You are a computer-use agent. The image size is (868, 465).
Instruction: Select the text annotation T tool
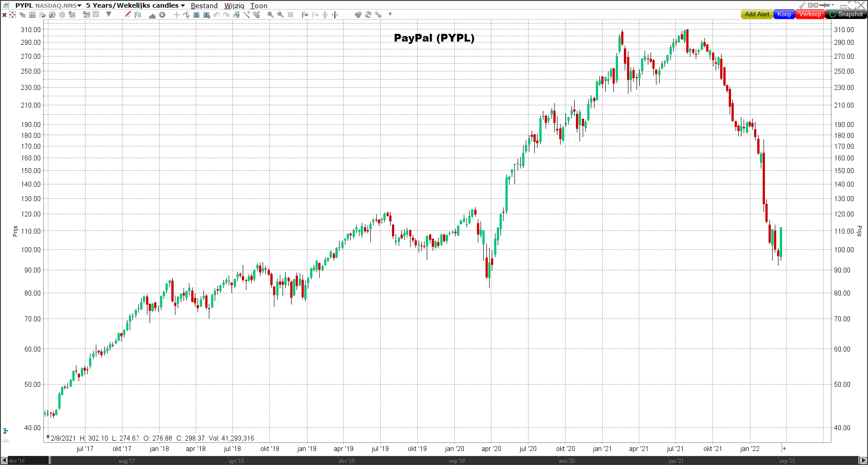pos(196,14)
